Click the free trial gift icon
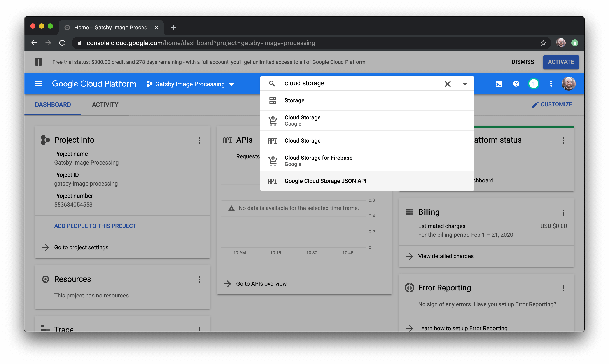This screenshot has width=609, height=364. 38,62
